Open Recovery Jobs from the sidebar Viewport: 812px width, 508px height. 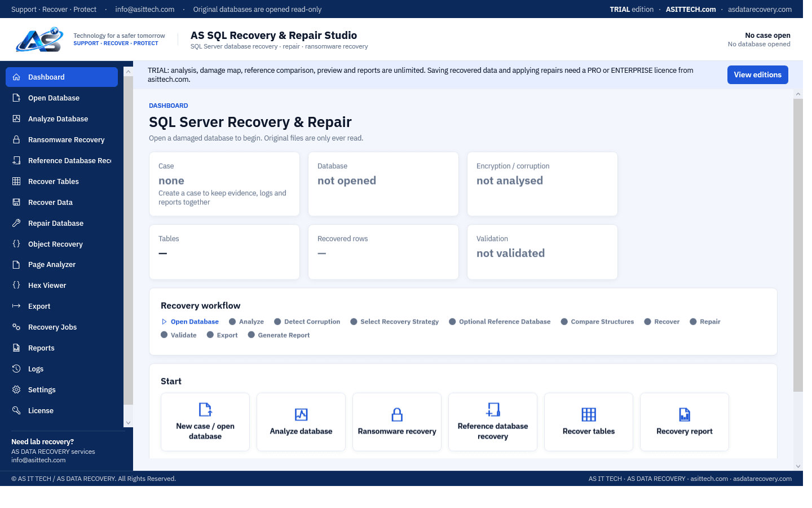61,327
